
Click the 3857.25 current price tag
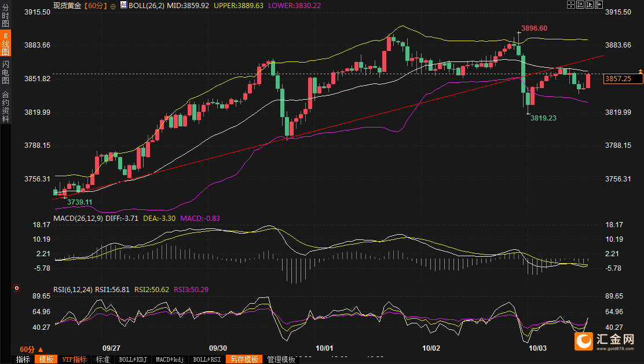[623, 78]
